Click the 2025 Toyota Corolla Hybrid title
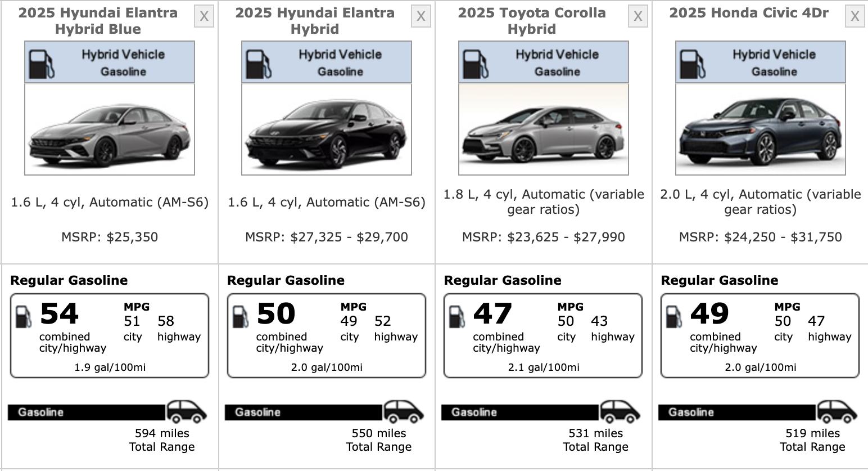Image resolution: width=868 pixels, height=471 pixels. coord(532,21)
